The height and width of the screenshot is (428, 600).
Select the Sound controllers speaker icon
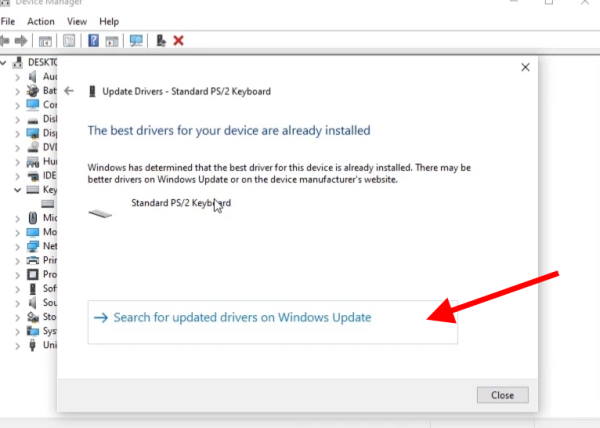click(x=33, y=303)
